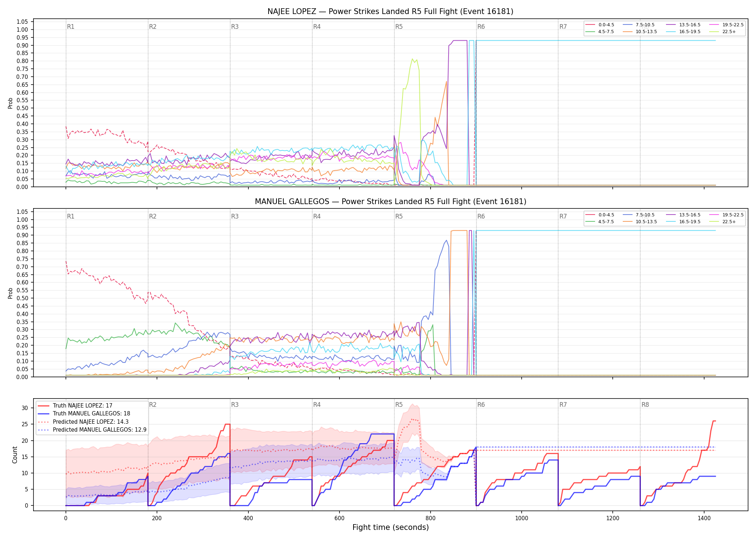756x540 pixels.
Task: Click the R6 round marker in the Count chart
Action: click(481, 405)
